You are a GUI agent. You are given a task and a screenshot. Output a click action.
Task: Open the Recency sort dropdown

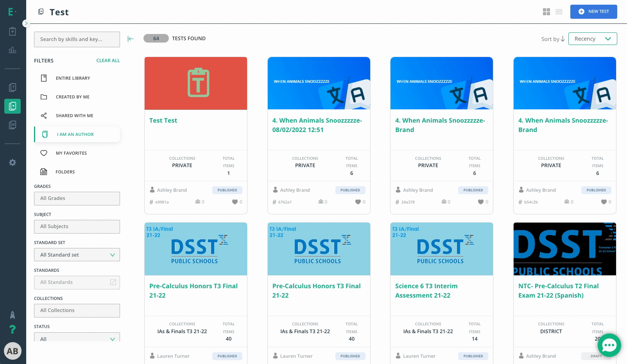tap(593, 39)
